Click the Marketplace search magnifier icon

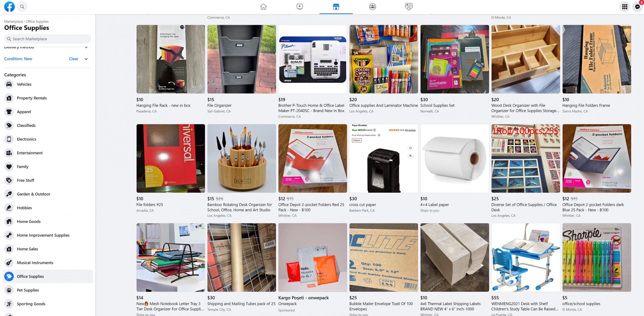[x=9, y=38]
